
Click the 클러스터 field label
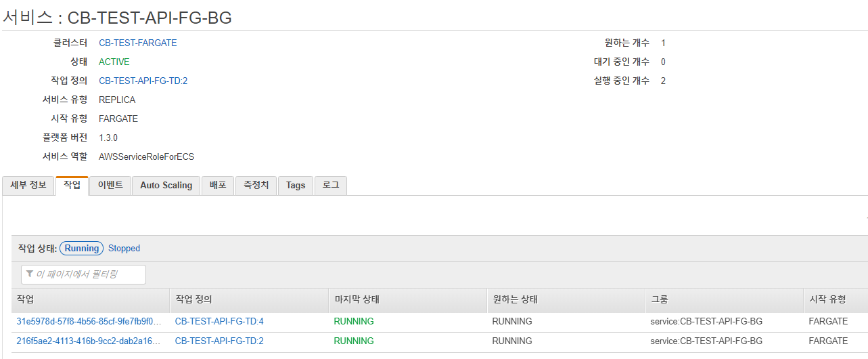71,43
